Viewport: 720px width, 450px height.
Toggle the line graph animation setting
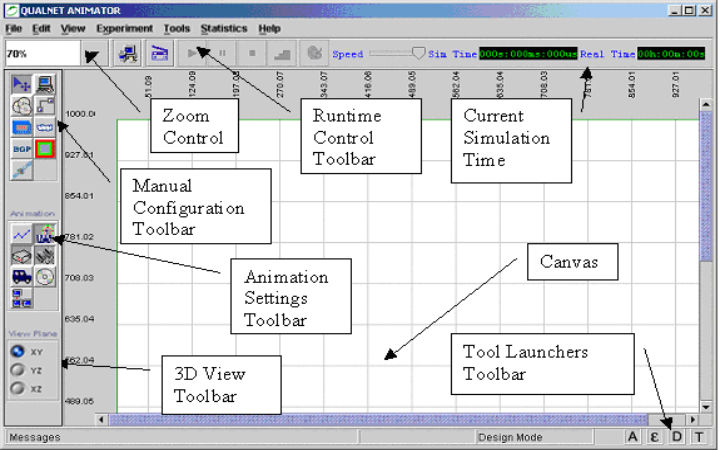click(21, 234)
